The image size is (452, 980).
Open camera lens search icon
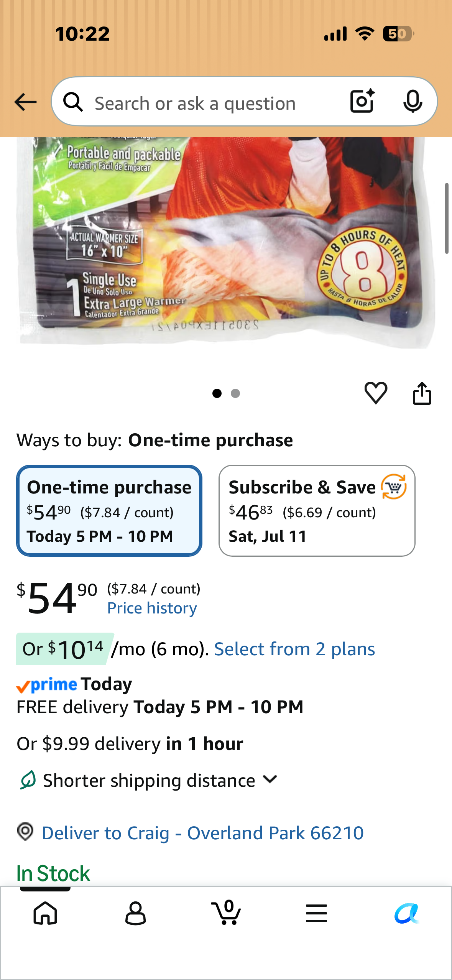[x=362, y=101]
